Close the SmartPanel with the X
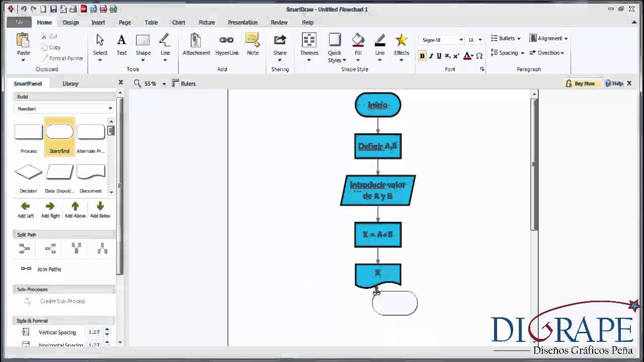This screenshot has width=644, height=362. coord(121,82)
